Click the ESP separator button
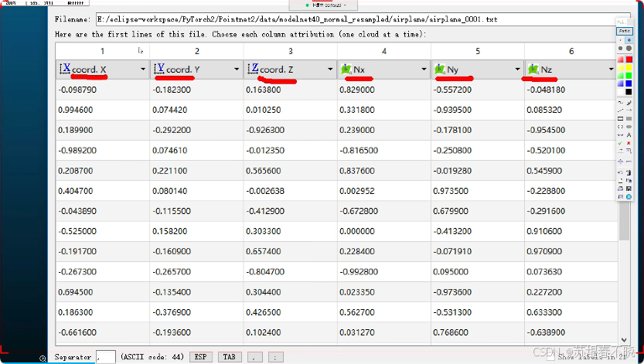 click(x=200, y=357)
